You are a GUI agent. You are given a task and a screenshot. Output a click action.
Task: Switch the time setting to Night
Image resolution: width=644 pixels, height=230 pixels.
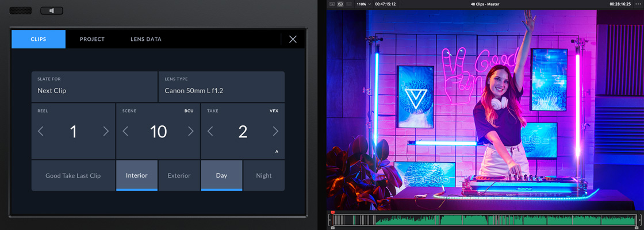tap(263, 175)
